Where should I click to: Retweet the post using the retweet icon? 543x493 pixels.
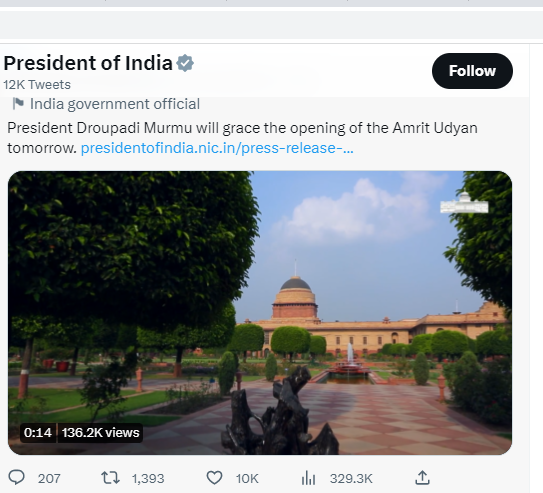pos(110,478)
